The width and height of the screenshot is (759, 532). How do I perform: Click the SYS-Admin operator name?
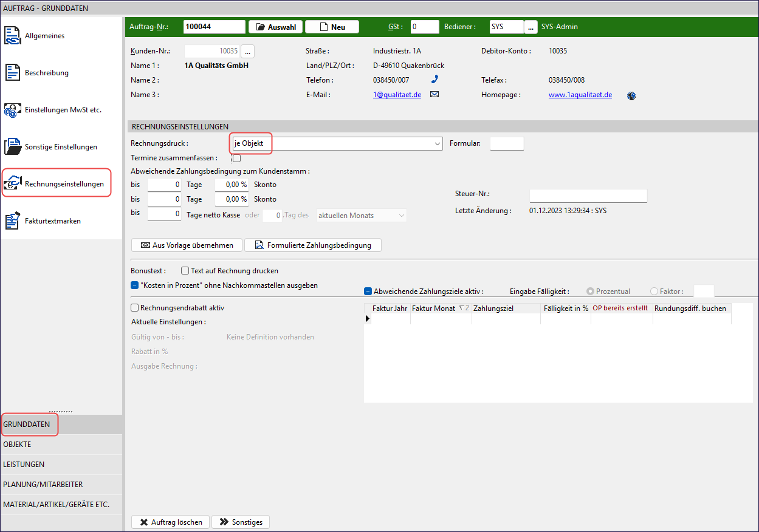(560, 27)
